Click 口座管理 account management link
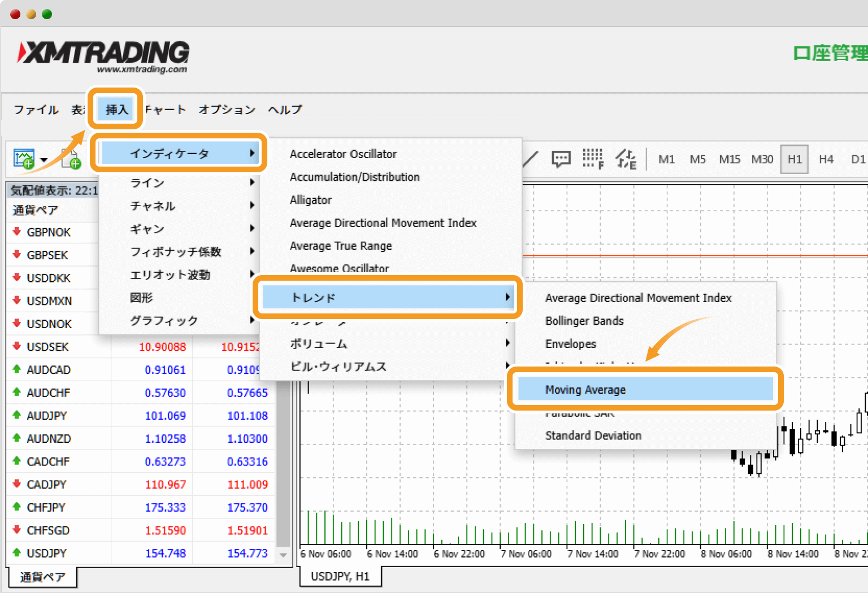The image size is (868, 593). pyautogui.click(x=830, y=53)
